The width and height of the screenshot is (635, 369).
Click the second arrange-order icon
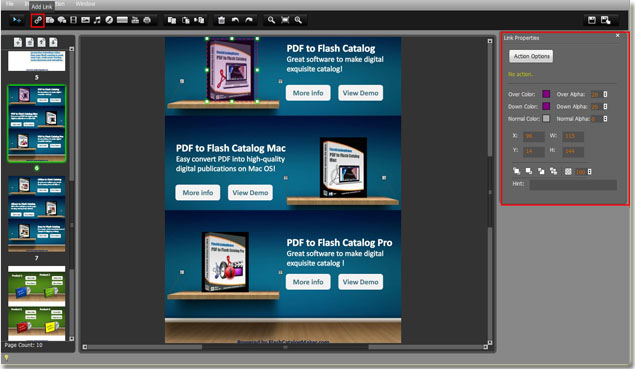point(529,171)
